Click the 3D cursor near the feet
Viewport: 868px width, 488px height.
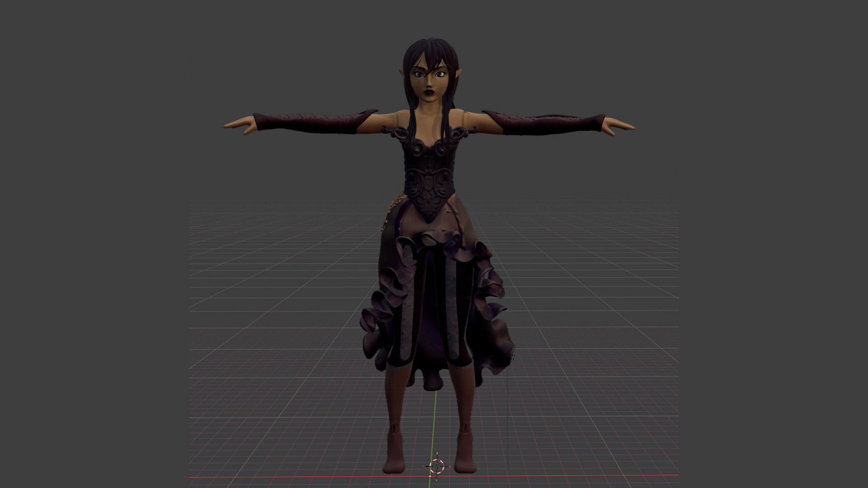coord(437,466)
